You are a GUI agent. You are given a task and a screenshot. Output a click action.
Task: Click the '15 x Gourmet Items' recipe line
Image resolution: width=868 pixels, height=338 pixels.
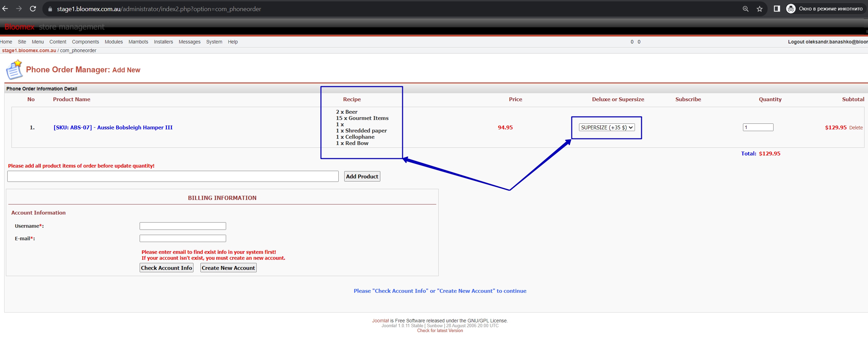[362, 118]
